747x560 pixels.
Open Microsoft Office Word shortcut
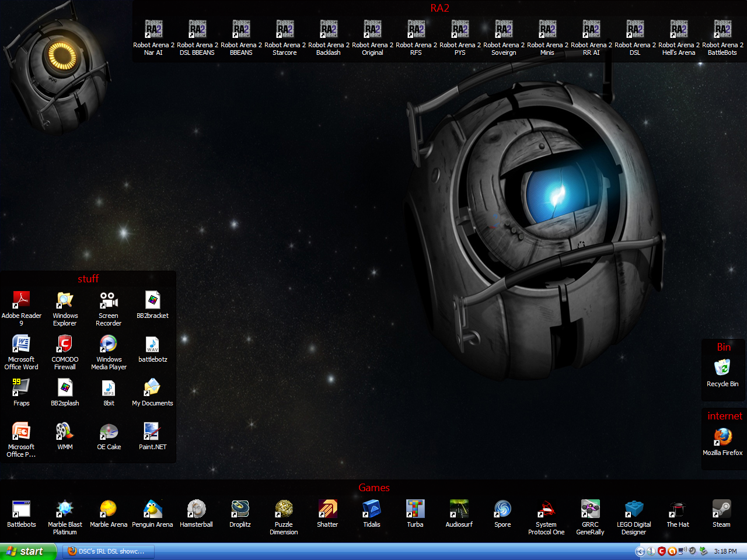pyautogui.click(x=22, y=352)
